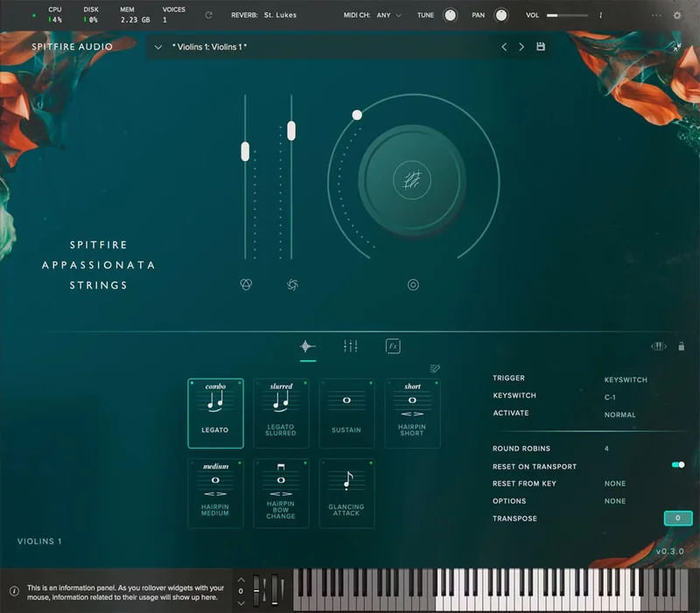Viewport: 700px width, 613px height.
Task: Change the Round Robins value 4
Action: click(x=606, y=449)
